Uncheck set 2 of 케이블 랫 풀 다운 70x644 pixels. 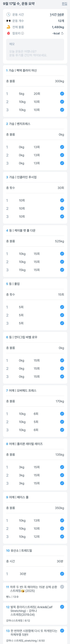[62, 262]
